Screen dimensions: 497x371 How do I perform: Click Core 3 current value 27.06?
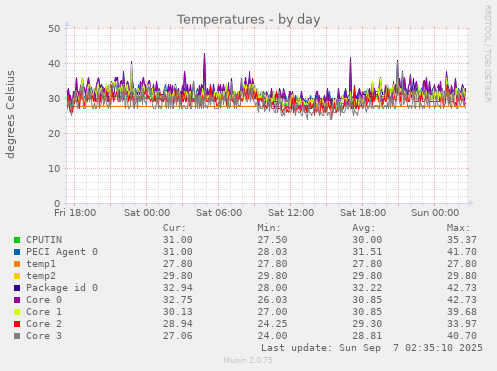click(x=178, y=336)
